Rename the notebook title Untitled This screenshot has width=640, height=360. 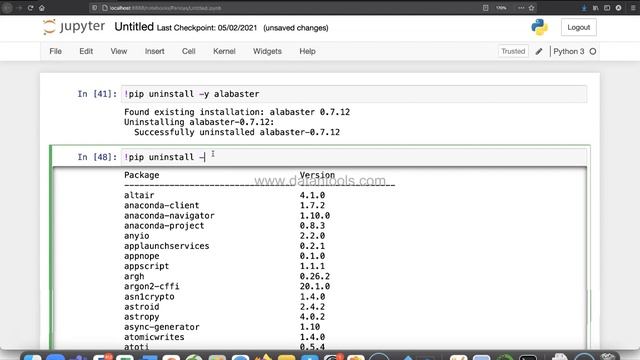[x=134, y=27]
